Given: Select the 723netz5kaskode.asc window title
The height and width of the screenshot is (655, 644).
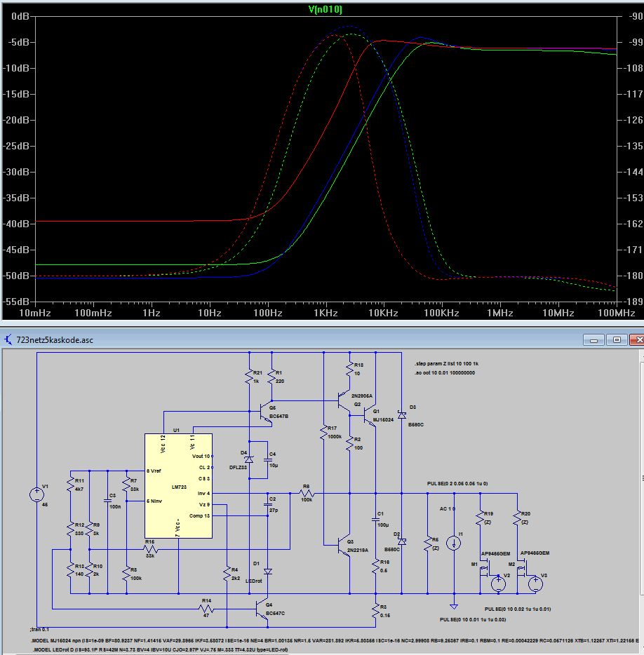Looking at the screenshot, I should [x=54, y=340].
